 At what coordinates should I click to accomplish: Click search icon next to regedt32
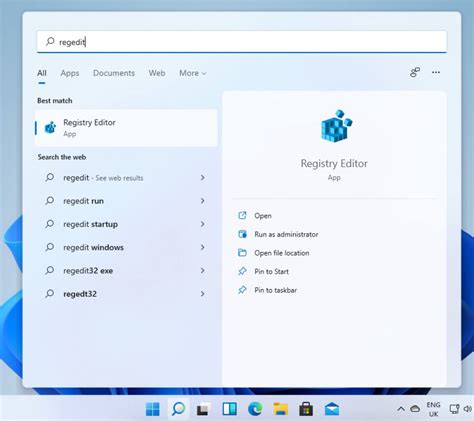coord(50,293)
